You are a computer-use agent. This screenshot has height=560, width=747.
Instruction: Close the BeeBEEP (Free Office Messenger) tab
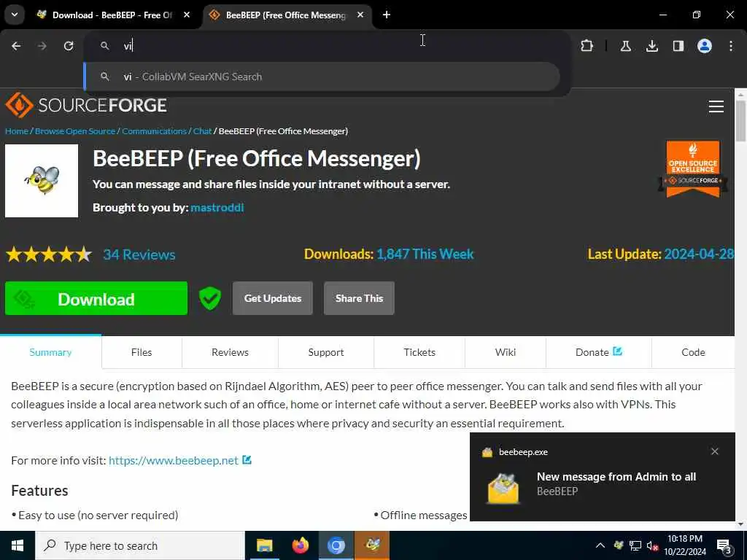pyautogui.click(x=360, y=15)
